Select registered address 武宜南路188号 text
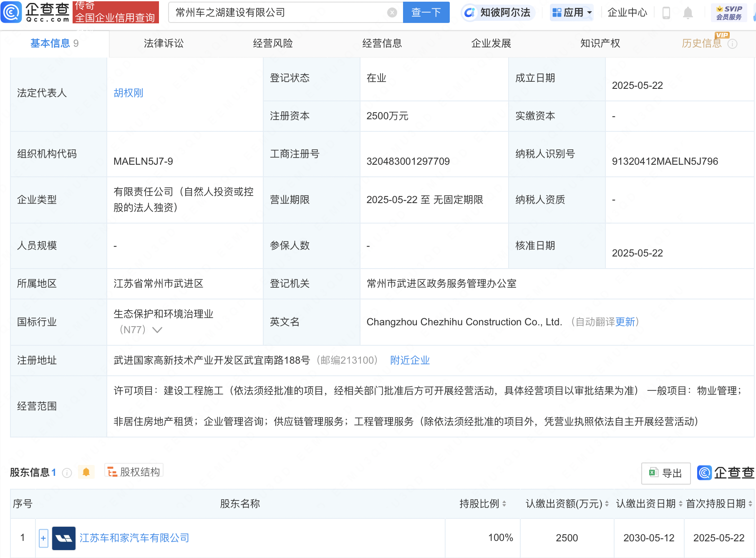The height and width of the screenshot is (558, 756). point(212,360)
